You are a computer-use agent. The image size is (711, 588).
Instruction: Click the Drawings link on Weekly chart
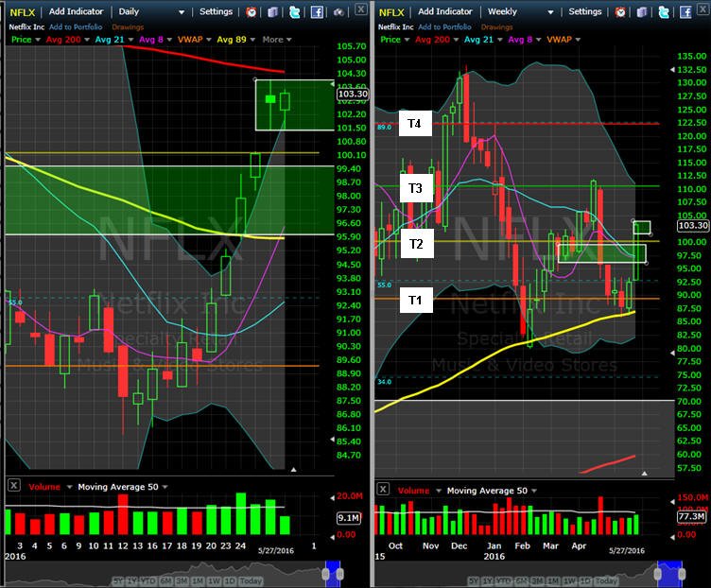tap(497, 27)
